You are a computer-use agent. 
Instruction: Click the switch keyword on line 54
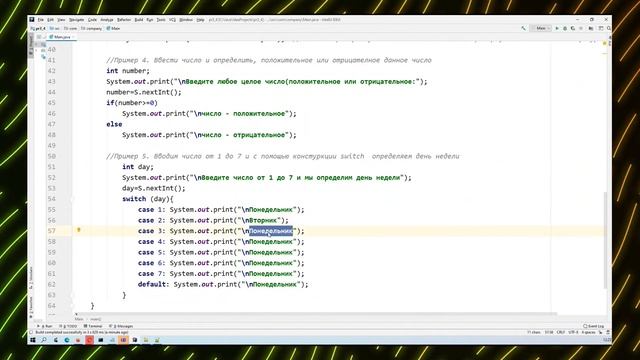pos(134,199)
